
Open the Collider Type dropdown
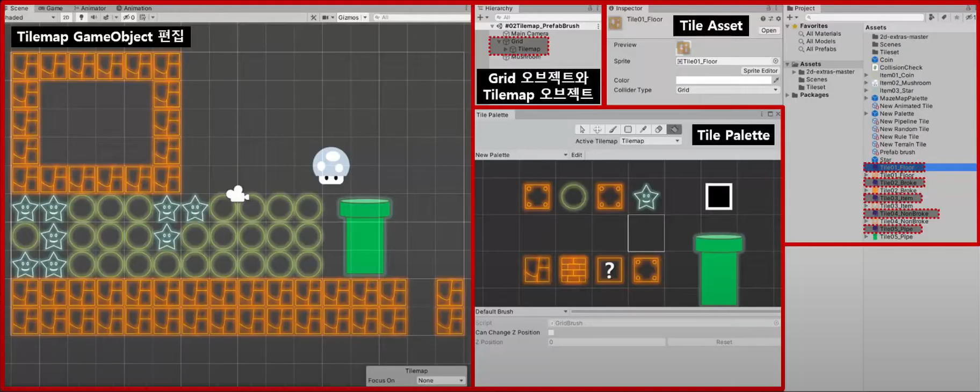pos(727,90)
